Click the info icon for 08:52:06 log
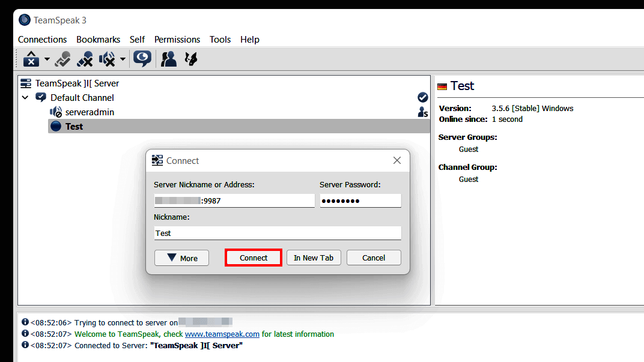 point(25,322)
